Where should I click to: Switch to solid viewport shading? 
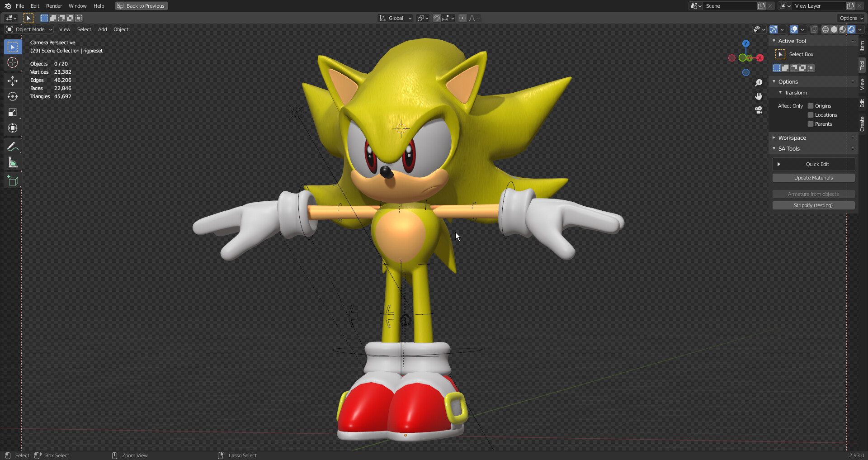[x=834, y=29]
